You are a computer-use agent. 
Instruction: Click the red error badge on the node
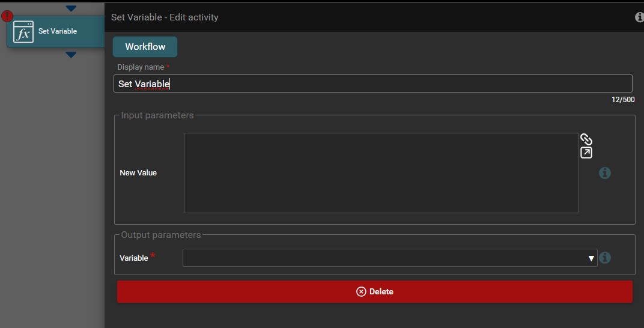7,17
